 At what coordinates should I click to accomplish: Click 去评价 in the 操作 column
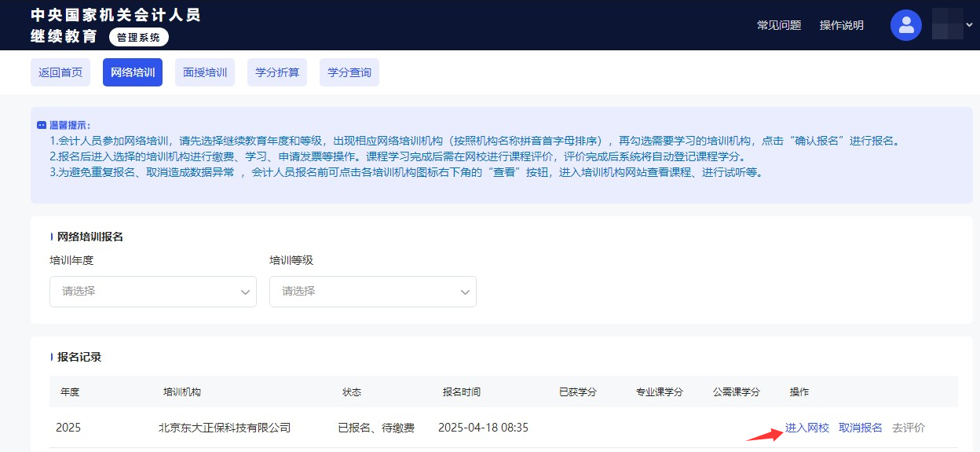click(x=908, y=428)
